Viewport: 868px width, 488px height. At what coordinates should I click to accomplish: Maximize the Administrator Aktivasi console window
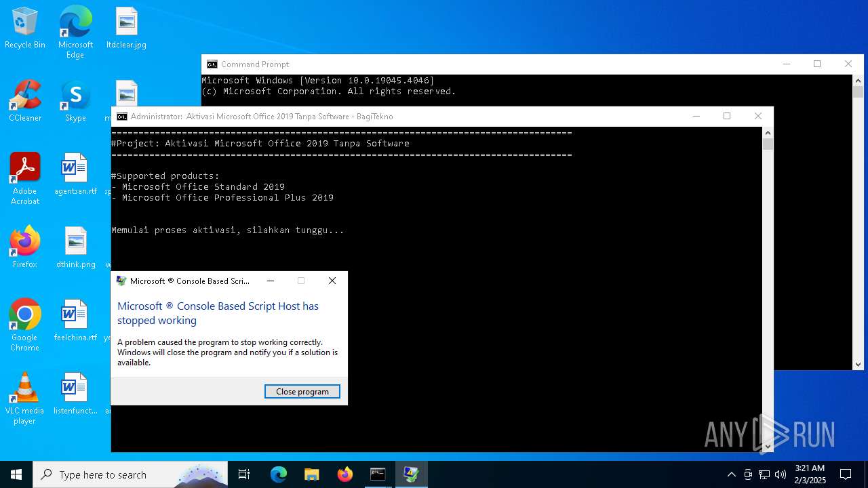click(x=727, y=117)
